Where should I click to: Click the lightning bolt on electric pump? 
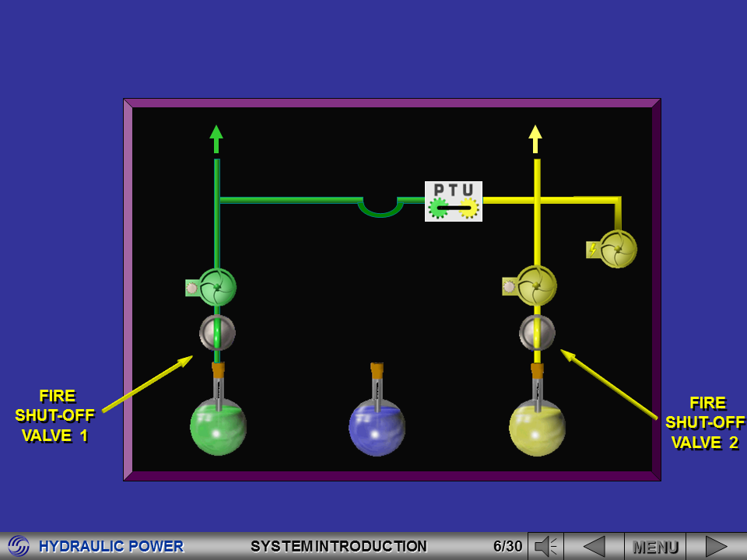(593, 250)
